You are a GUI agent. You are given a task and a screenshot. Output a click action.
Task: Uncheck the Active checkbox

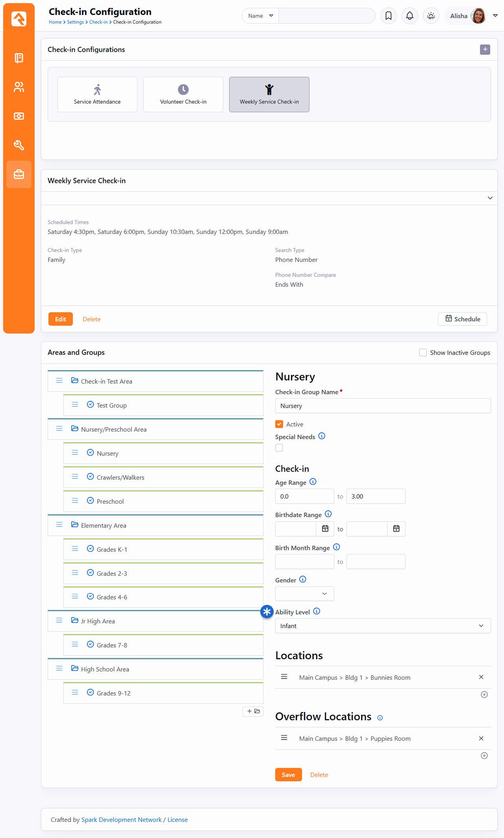(x=279, y=424)
